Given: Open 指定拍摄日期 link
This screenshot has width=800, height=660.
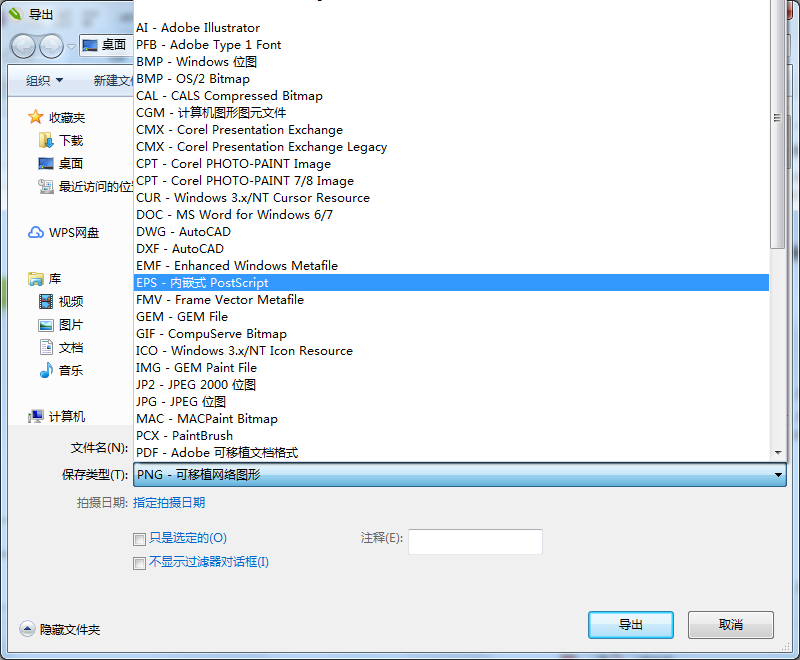Looking at the screenshot, I should click(x=169, y=503).
